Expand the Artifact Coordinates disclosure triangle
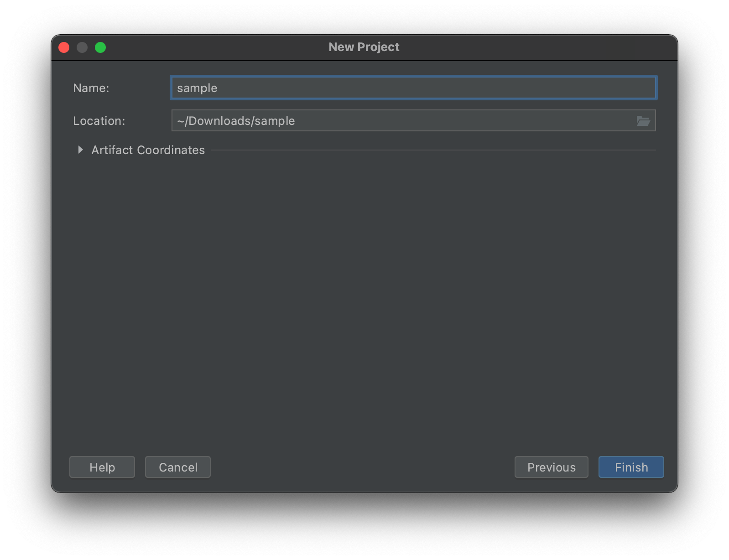729x560 pixels. click(x=80, y=150)
